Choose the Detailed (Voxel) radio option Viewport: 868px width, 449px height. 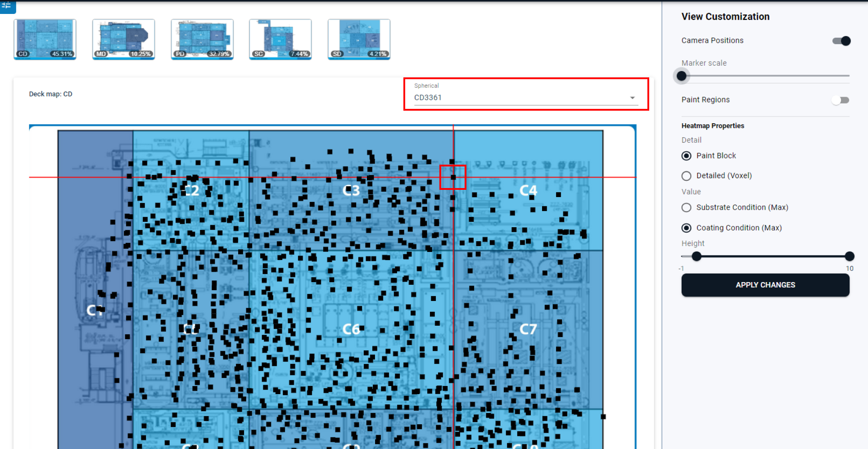[x=687, y=176]
